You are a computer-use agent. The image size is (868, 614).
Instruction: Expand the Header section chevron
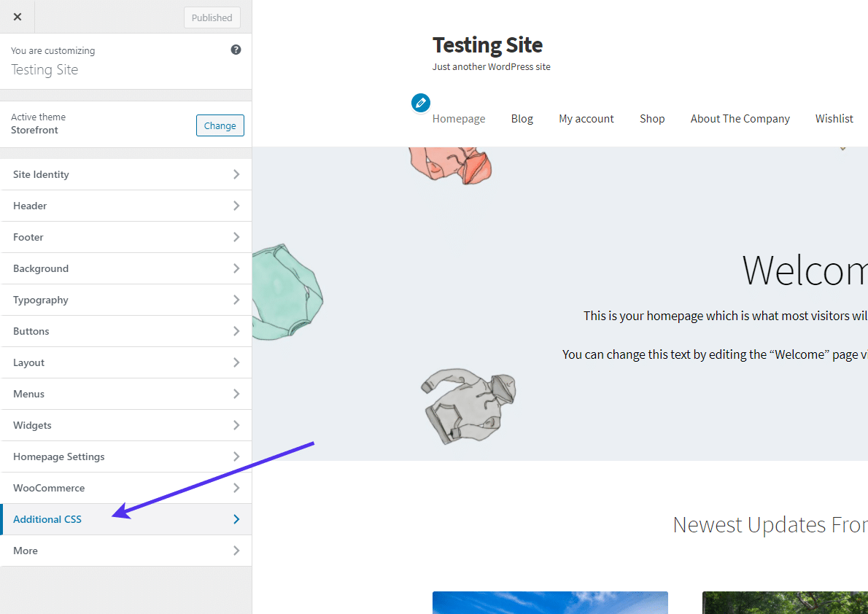[x=236, y=206]
